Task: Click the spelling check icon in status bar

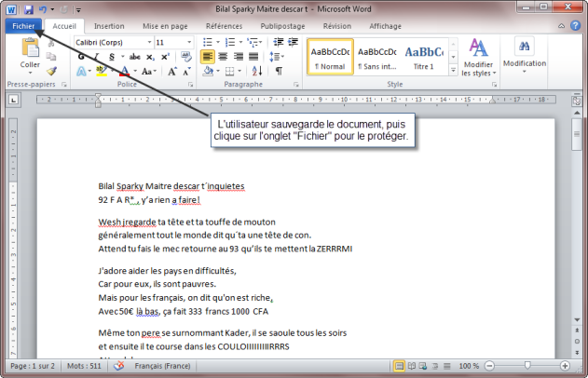Action: click(118, 366)
